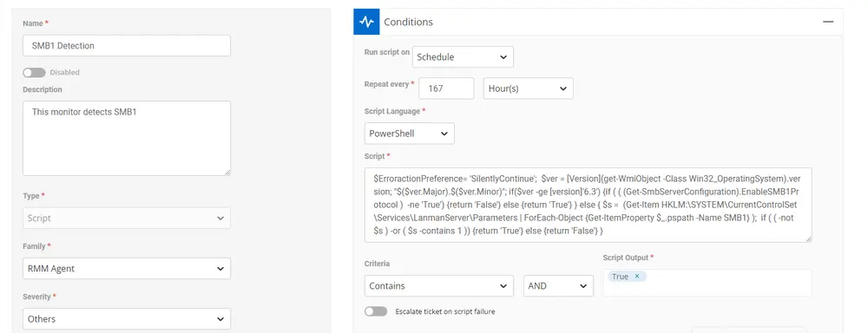
Task: Click the True tag text
Action: (x=620, y=277)
